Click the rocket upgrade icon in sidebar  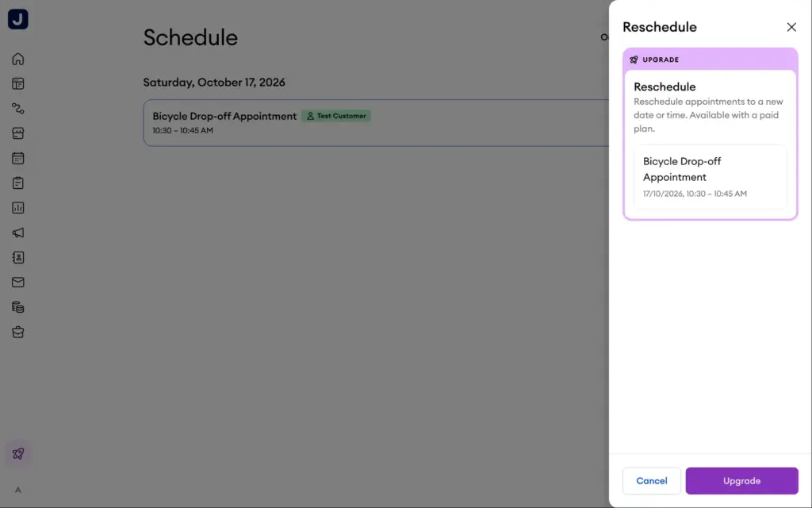(18, 453)
